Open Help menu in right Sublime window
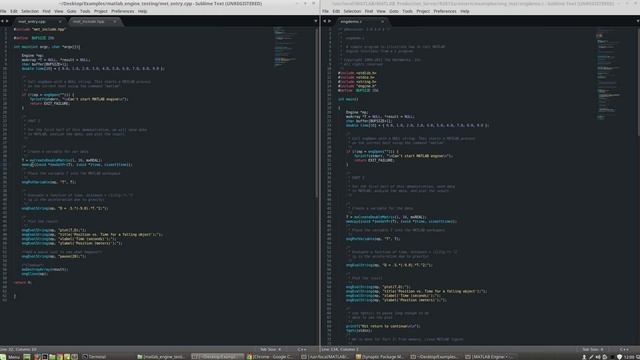 [465, 11]
